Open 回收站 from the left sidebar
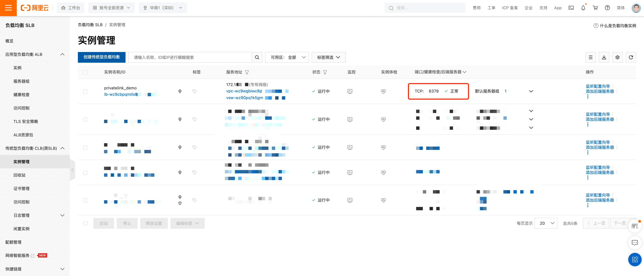Image resolution: width=644 pixels, height=276 pixels. 19,175
